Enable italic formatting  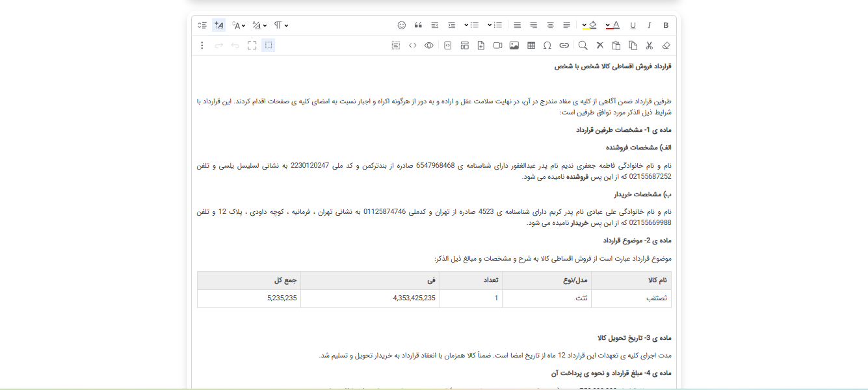648,25
